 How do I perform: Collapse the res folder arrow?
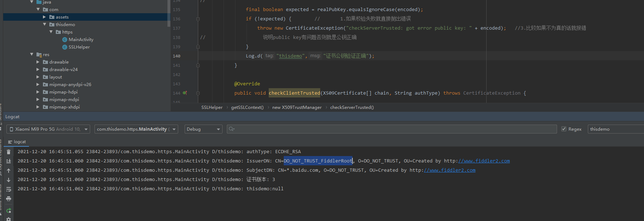[31, 55]
